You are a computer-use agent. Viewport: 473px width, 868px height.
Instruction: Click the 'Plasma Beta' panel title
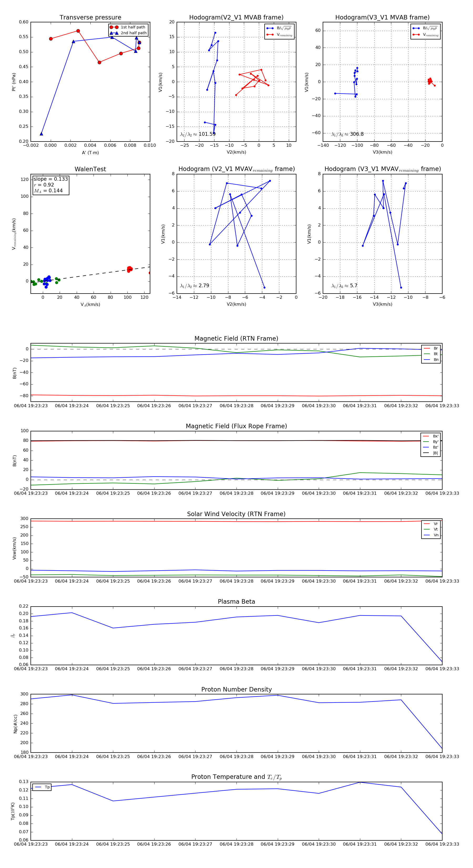click(236, 602)
